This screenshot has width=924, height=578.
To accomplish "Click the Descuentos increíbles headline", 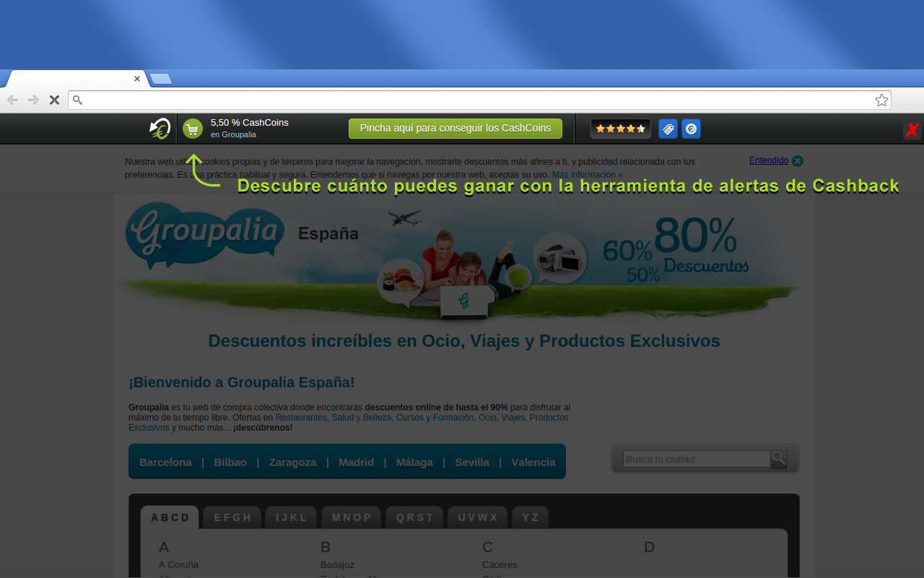I will [464, 341].
